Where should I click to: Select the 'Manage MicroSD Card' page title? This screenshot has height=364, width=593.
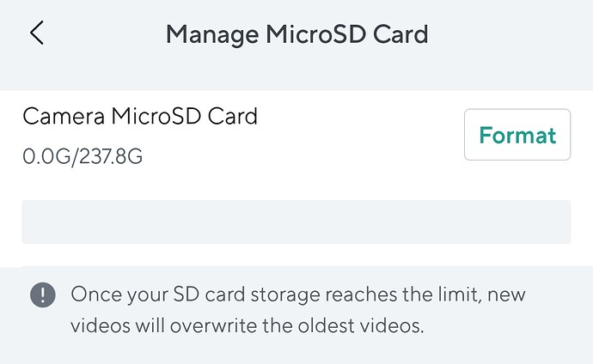coord(296,34)
